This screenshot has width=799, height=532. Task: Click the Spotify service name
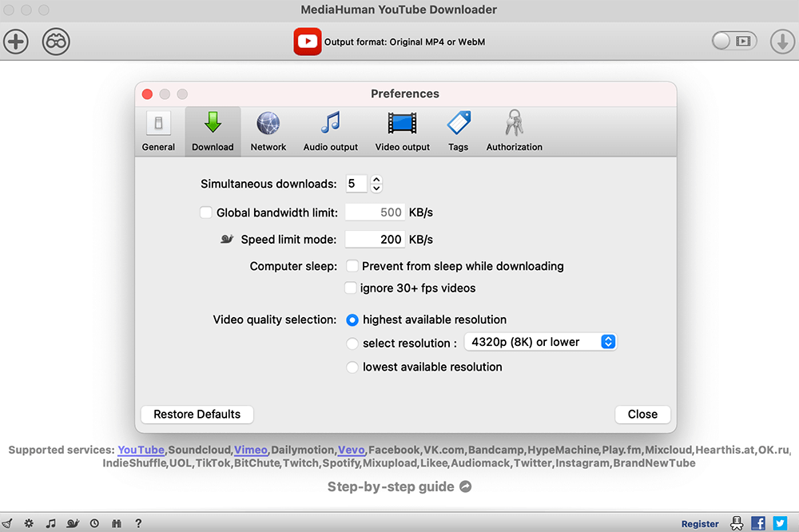pos(341,463)
